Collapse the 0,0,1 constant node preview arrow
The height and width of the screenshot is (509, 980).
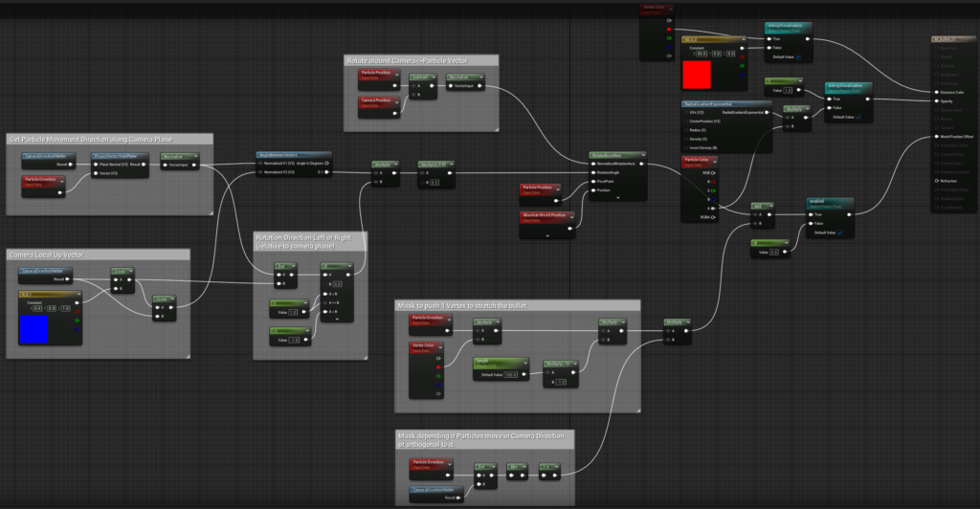pyautogui.click(x=78, y=294)
